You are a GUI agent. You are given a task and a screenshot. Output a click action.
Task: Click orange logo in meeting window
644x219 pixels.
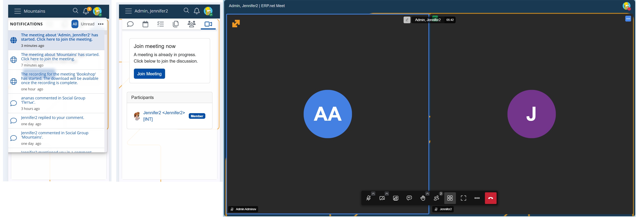click(x=236, y=23)
